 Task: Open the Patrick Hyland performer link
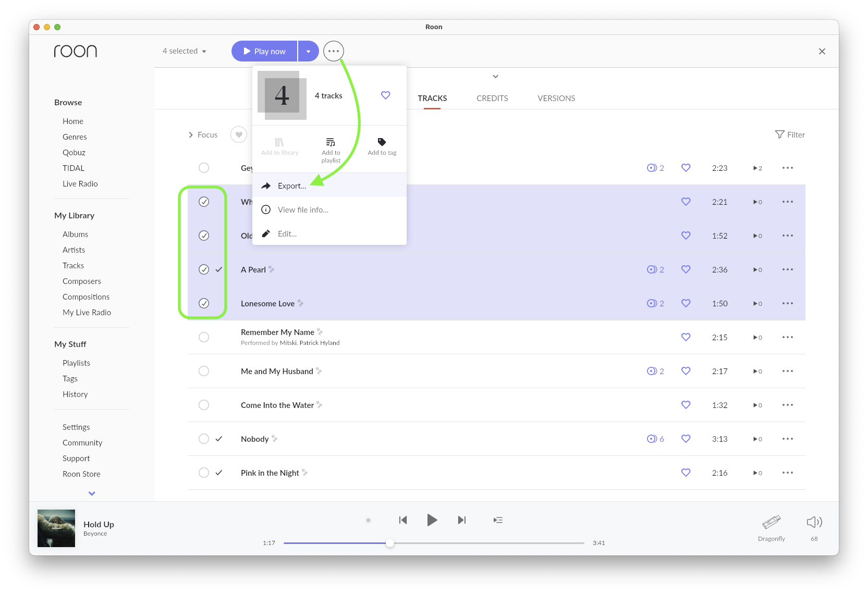click(x=320, y=343)
